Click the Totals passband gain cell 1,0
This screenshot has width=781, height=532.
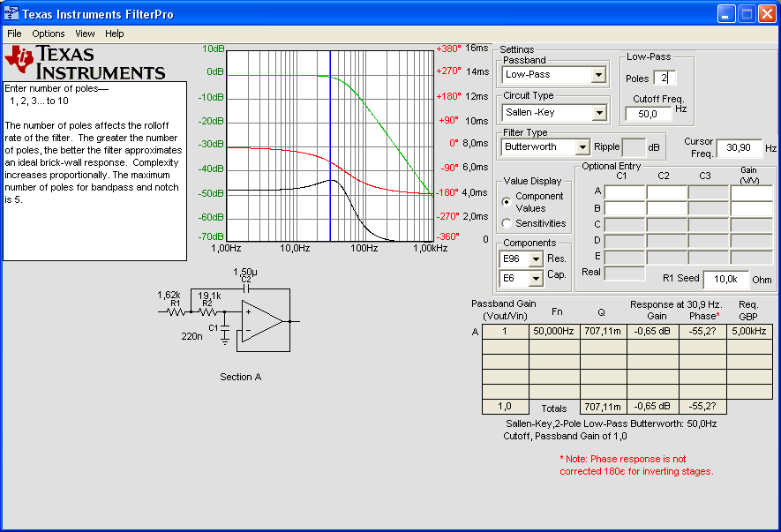(505, 407)
